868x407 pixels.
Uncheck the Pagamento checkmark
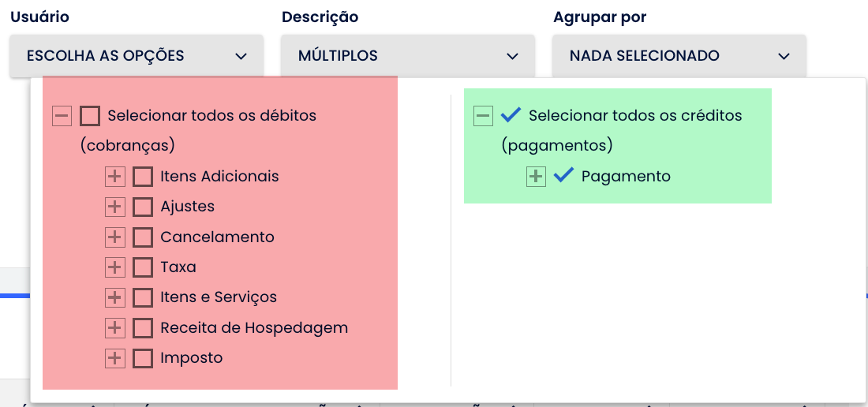(x=563, y=176)
